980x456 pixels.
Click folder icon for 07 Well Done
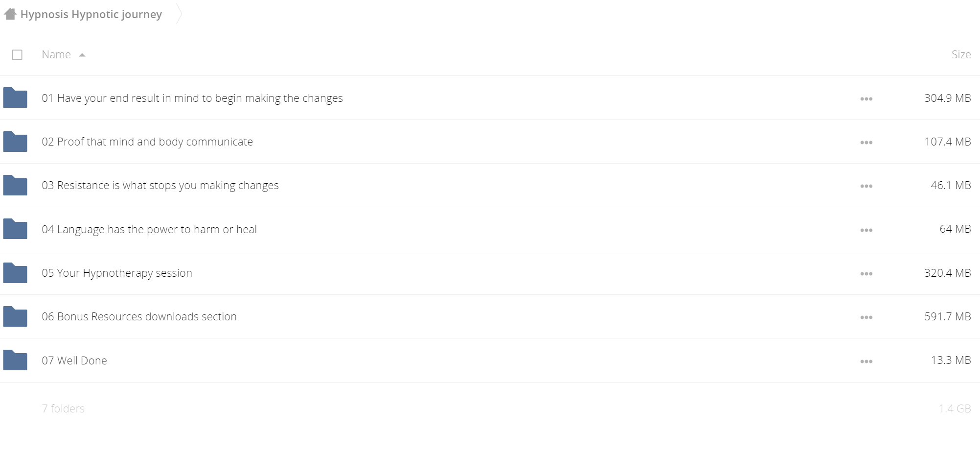(15, 360)
